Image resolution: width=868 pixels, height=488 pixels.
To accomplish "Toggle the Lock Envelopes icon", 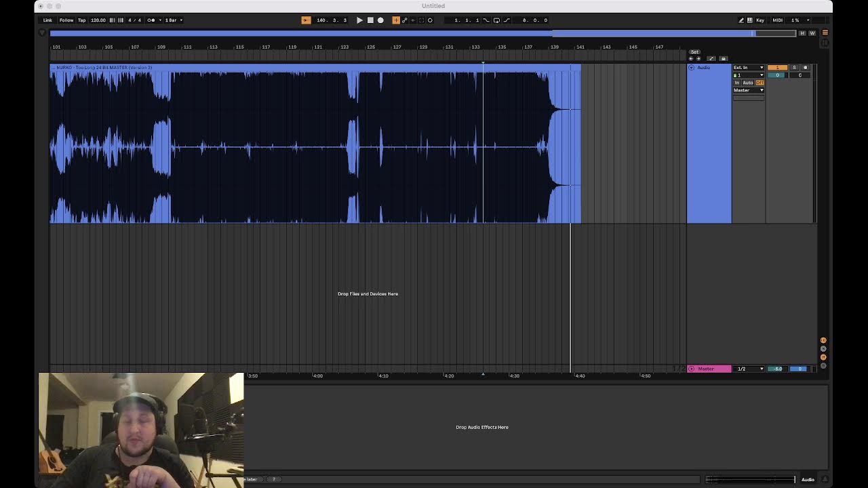I will click(723, 59).
